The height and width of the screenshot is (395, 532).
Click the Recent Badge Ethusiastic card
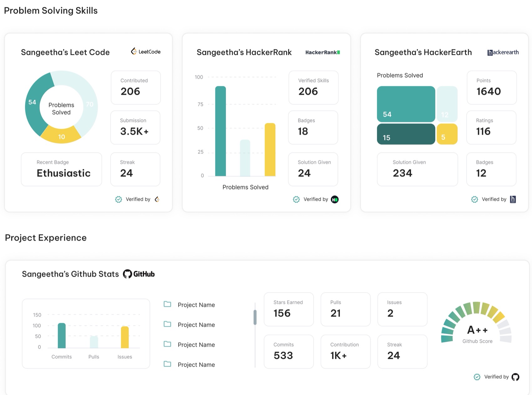tap(61, 169)
